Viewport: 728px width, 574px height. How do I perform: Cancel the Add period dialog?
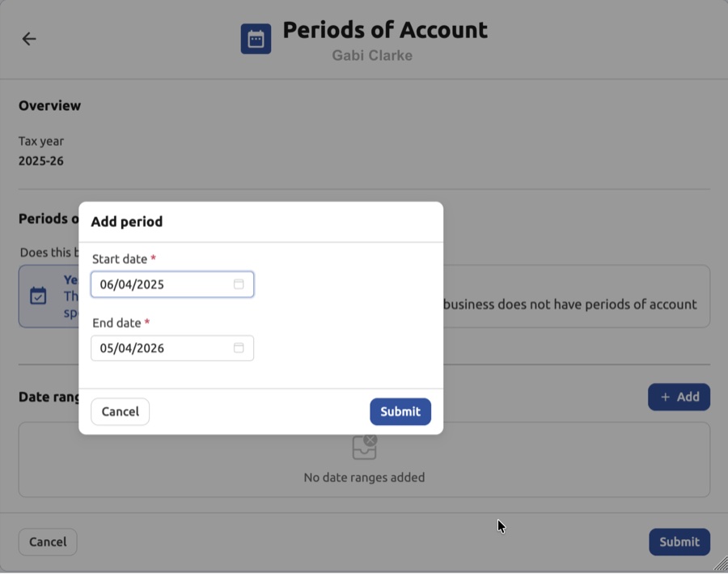(x=120, y=411)
